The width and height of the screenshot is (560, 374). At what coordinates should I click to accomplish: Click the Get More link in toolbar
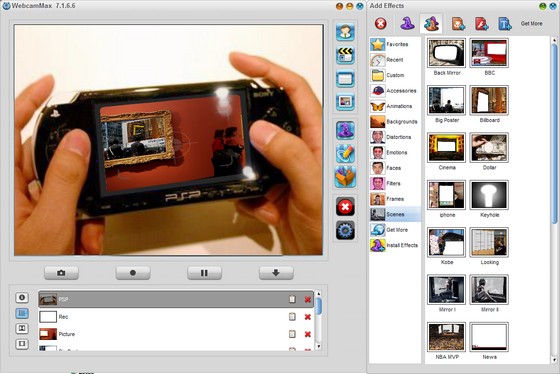click(531, 24)
